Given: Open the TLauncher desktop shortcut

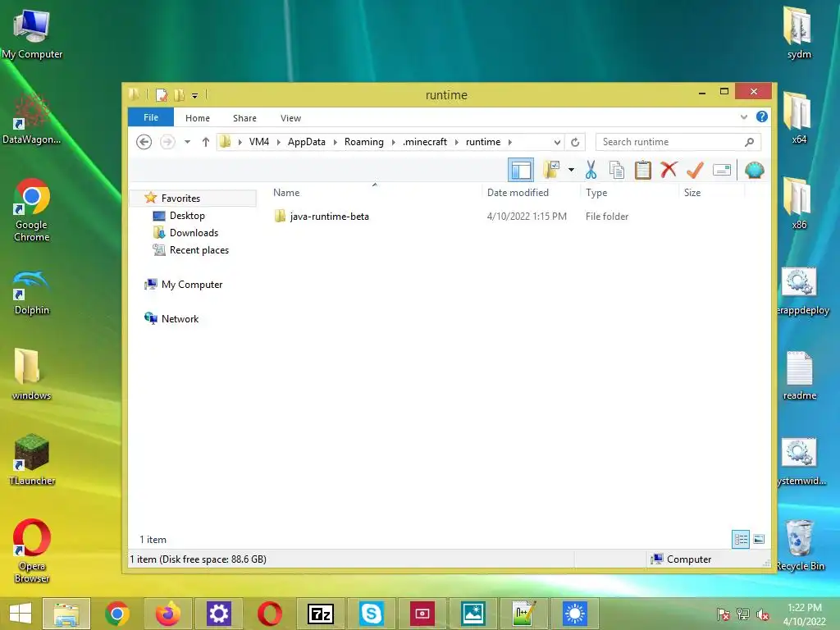Looking at the screenshot, I should point(32,459).
